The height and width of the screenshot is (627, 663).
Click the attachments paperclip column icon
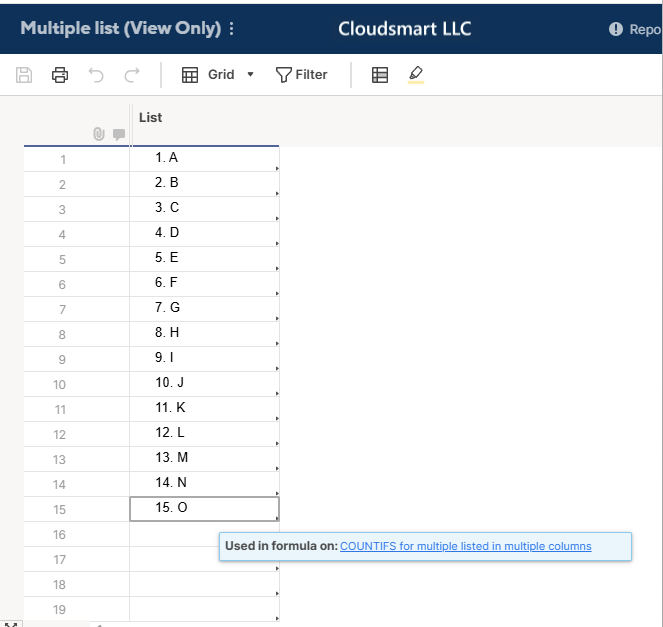pos(99,134)
